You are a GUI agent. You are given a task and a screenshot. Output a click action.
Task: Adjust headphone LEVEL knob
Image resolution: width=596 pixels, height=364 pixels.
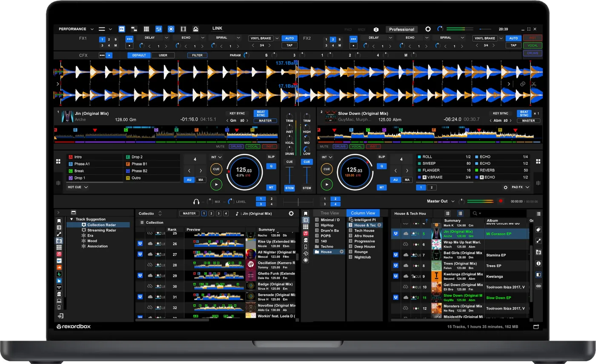pyautogui.click(x=231, y=201)
